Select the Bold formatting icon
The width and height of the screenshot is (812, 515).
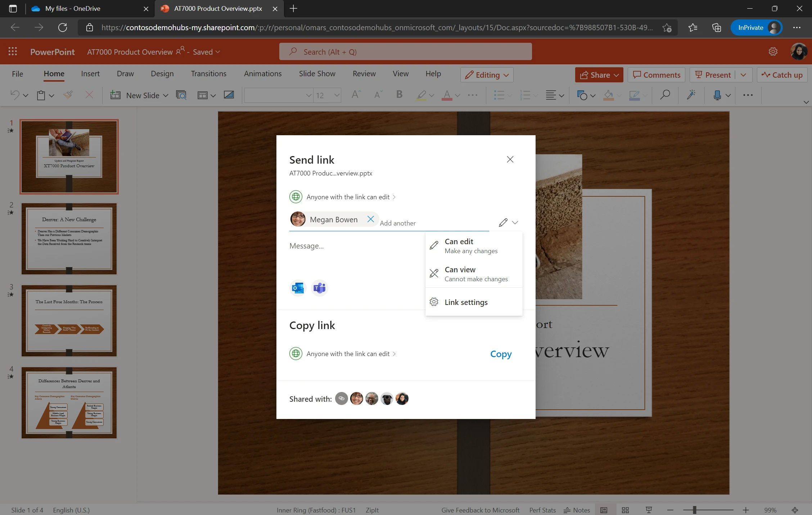[x=399, y=95]
